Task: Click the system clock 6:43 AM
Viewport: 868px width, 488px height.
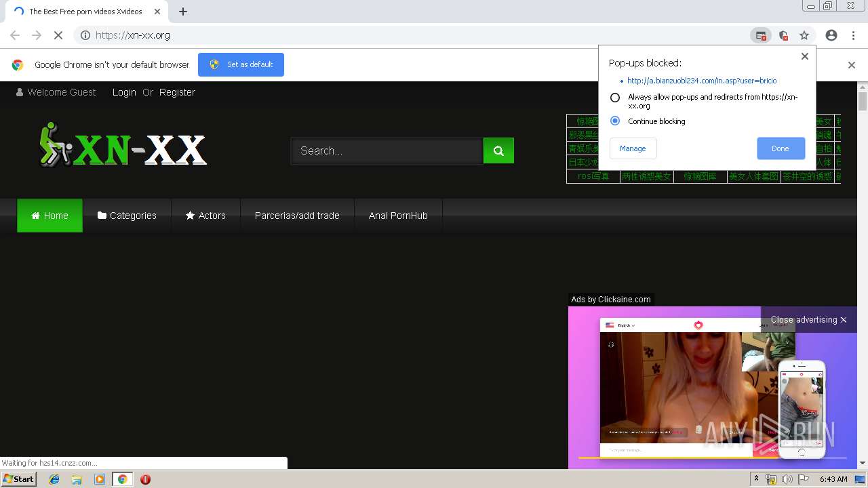Action: click(833, 479)
